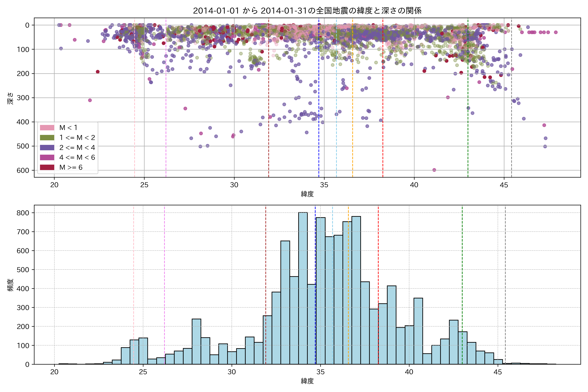
Task: Click the purple 2 <= M < 4 swatch
Action: click(x=47, y=147)
